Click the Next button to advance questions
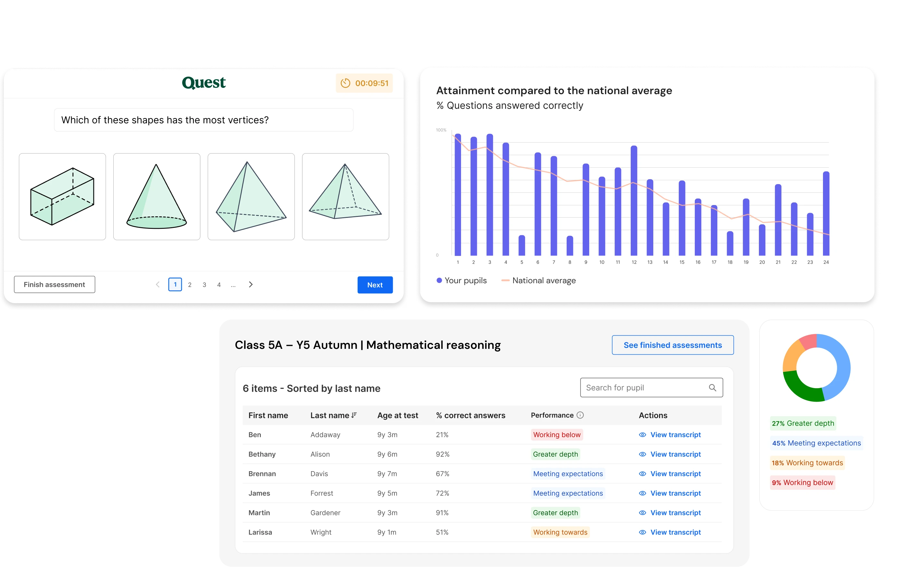The width and height of the screenshot is (907, 588). click(x=375, y=285)
